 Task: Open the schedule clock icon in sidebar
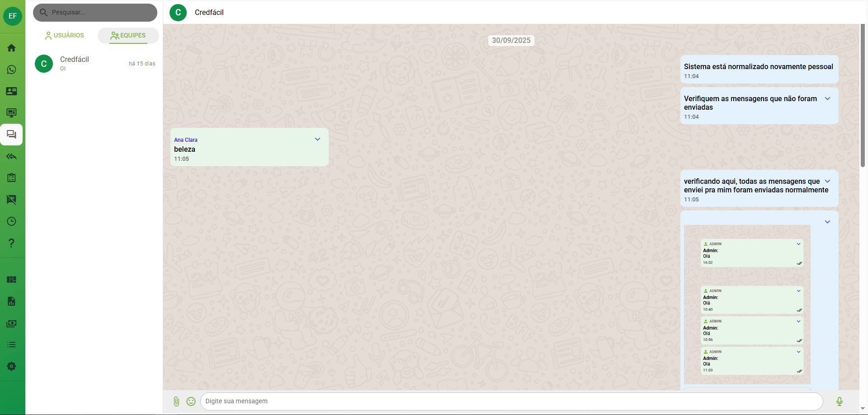pos(11,221)
